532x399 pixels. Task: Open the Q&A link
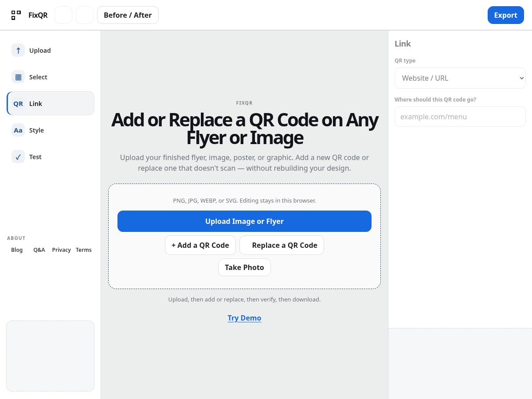click(x=39, y=250)
